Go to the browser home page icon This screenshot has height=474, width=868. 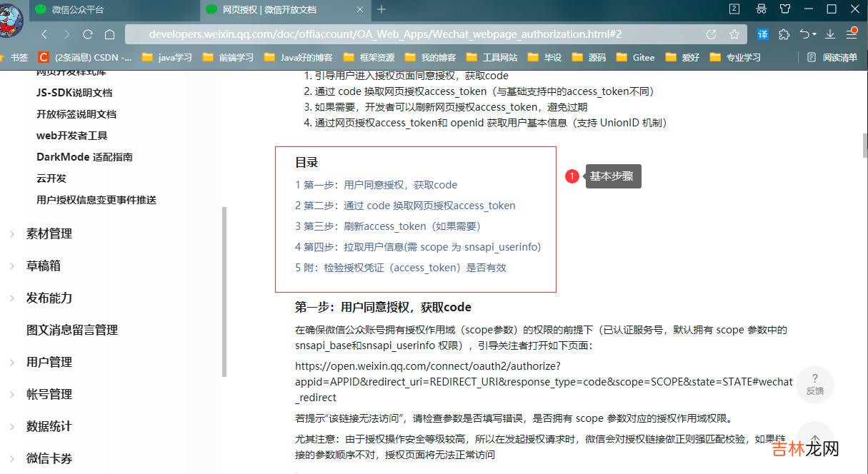point(109,34)
